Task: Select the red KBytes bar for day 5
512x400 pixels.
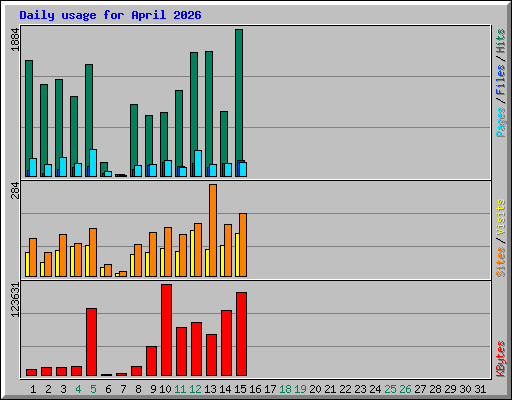Action: [91, 342]
